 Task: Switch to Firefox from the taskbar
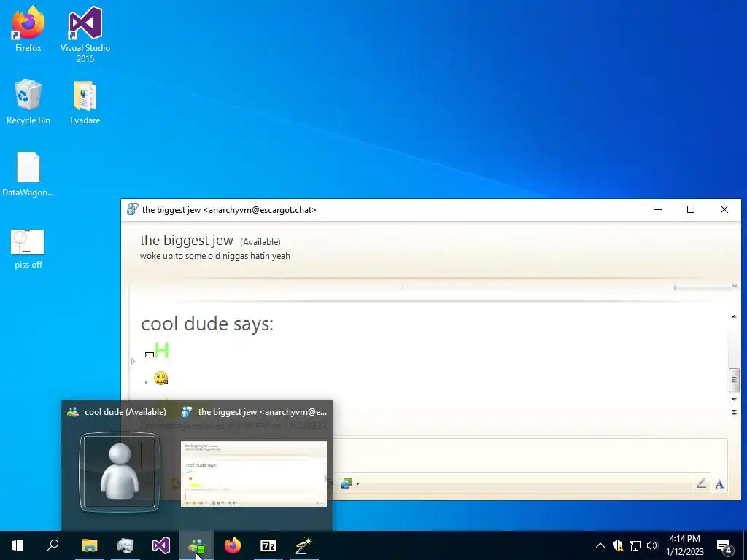[x=233, y=545]
